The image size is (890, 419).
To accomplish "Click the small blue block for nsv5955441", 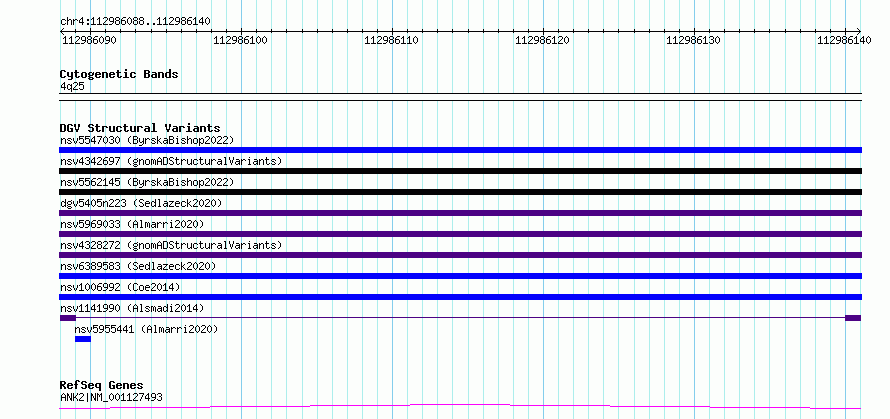I will point(83,339).
